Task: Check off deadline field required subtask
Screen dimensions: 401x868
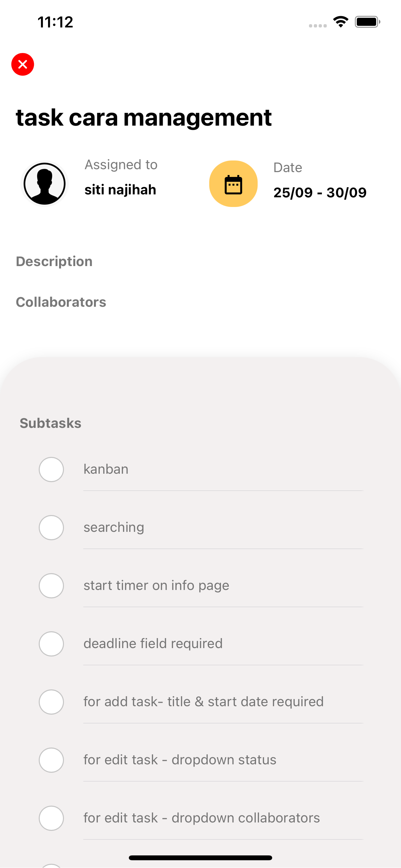Action: pyautogui.click(x=51, y=644)
